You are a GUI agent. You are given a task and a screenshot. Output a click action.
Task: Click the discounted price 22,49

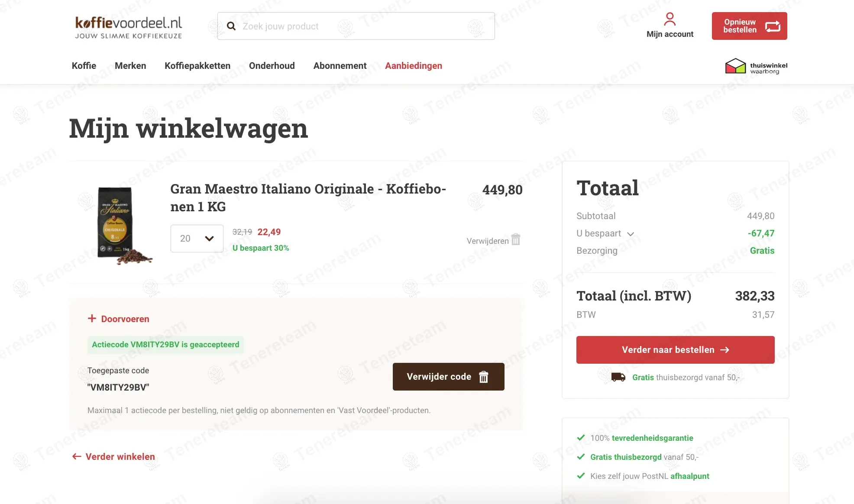point(269,232)
